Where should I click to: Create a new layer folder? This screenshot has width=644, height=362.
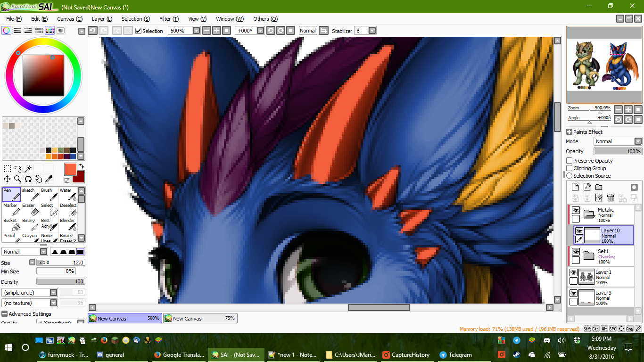click(x=599, y=187)
